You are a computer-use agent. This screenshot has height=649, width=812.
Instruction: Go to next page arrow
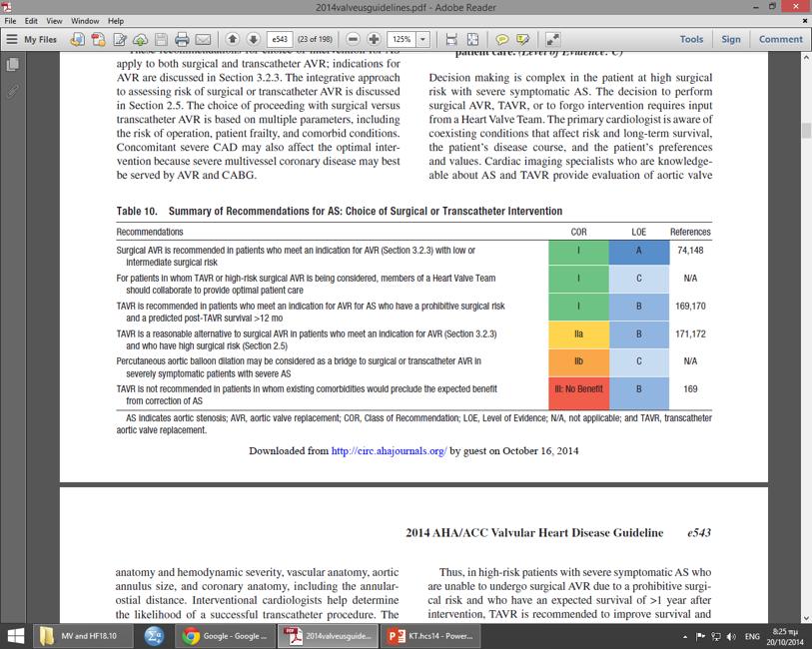click(254, 39)
